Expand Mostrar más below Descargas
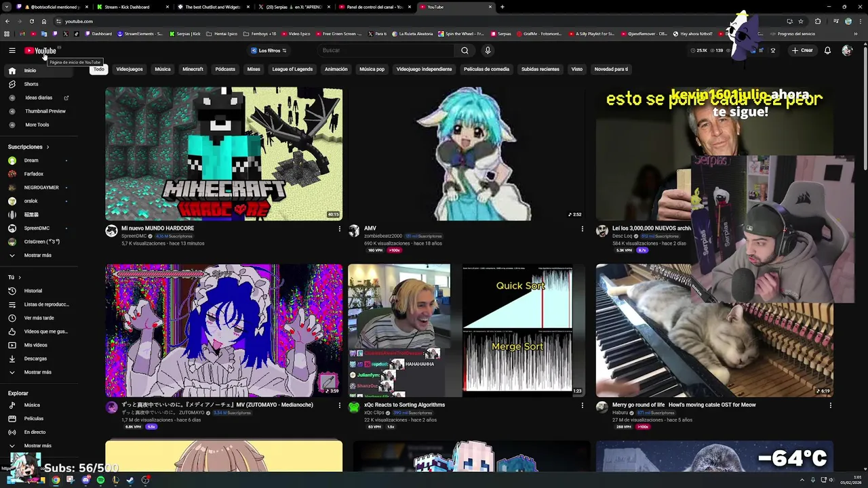Image resolution: width=868 pixels, height=488 pixels. 37,372
